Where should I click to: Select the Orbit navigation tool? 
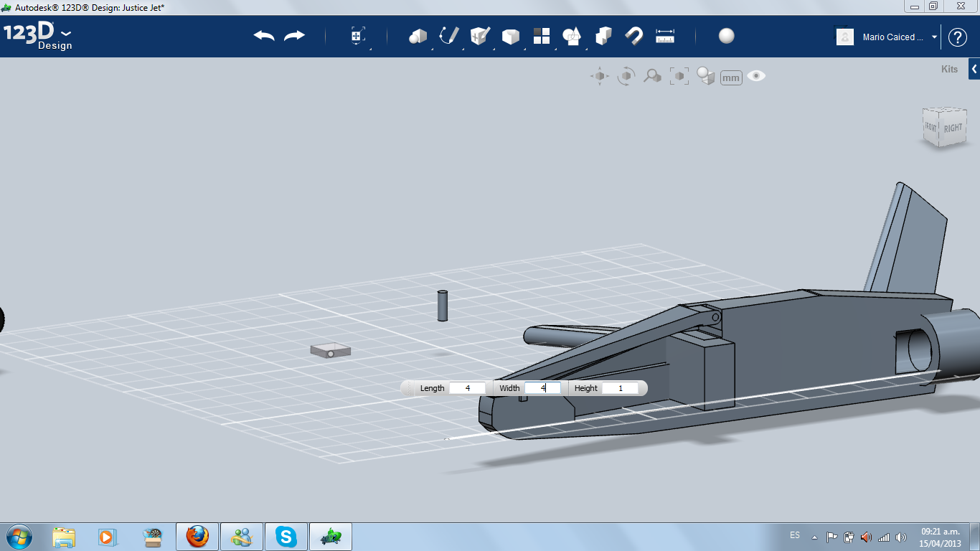626,76
